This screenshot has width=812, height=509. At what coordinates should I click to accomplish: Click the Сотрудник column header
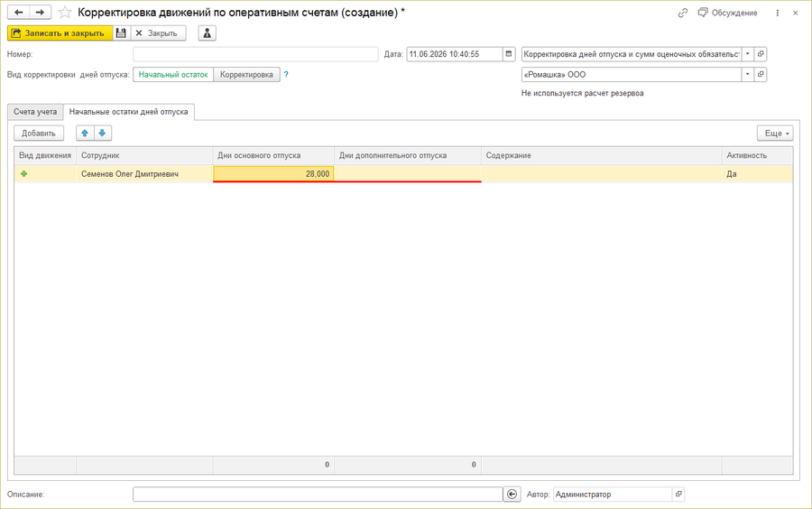[144, 155]
